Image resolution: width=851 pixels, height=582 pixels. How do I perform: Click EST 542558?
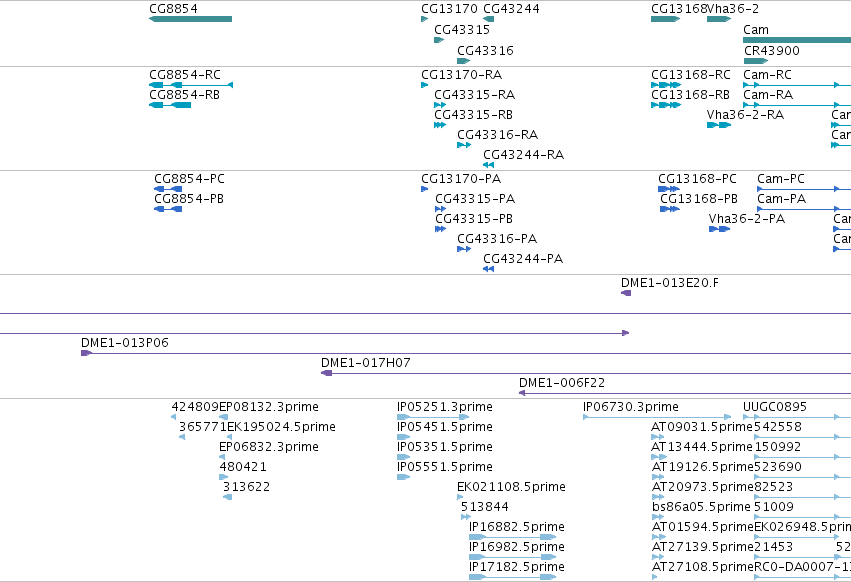(802, 437)
